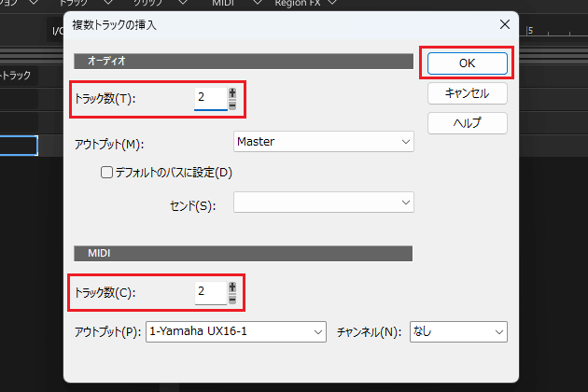Click the キャンセル button
Image resolution: width=588 pixels, height=392 pixels.
coord(467,93)
